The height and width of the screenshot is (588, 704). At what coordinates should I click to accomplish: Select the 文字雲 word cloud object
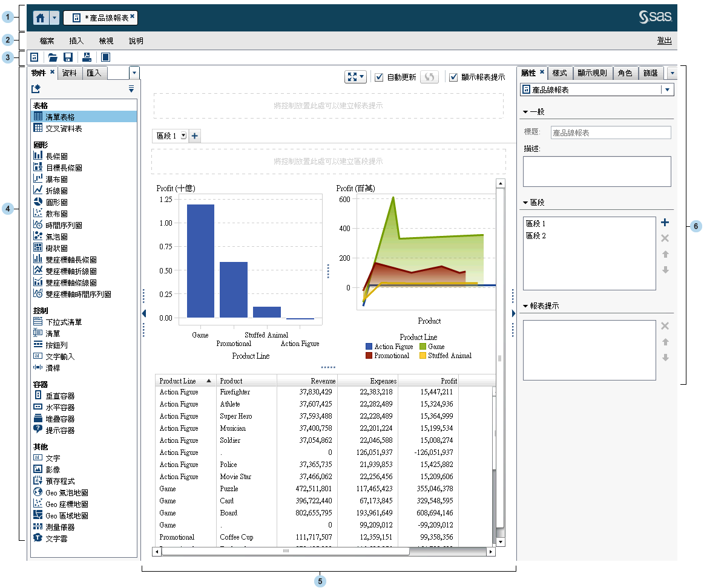pos(56,538)
